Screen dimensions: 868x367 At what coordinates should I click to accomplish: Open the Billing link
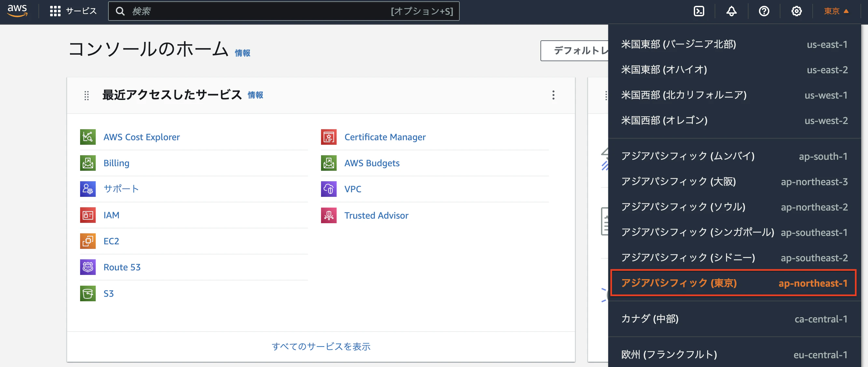point(116,163)
